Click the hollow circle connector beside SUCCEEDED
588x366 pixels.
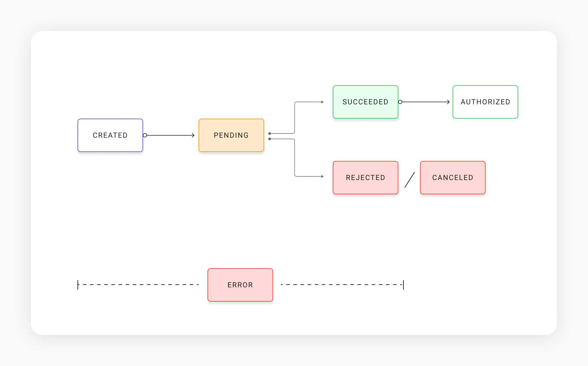coord(400,102)
